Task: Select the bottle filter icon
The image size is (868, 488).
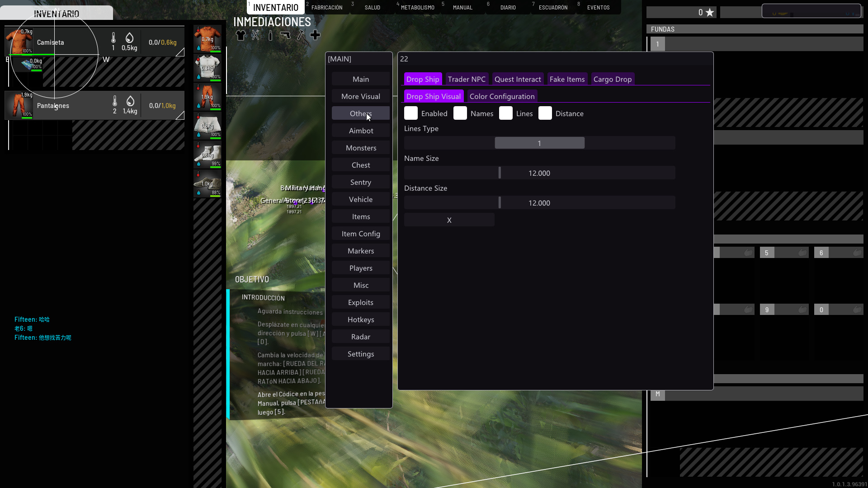Action: click(x=270, y=35)
